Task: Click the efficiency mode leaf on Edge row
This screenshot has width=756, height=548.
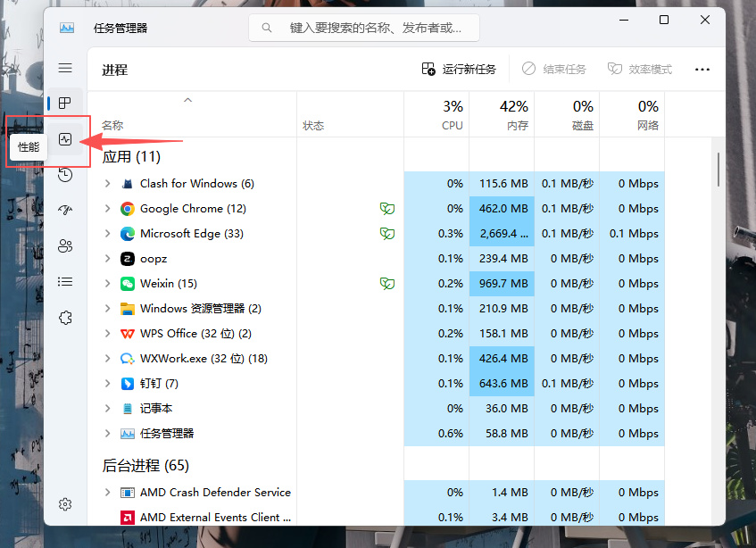Action: point(387,234)
